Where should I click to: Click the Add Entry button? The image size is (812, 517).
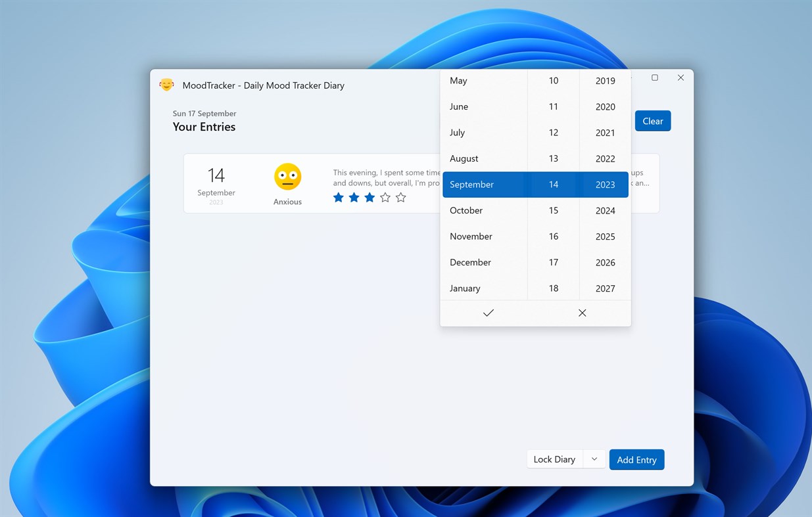click(x=636, y=459)
